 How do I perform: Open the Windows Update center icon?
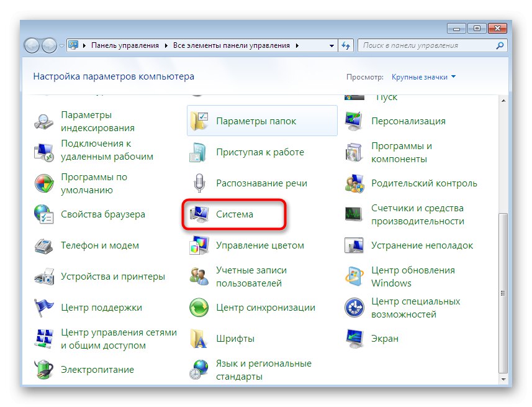pos(354,277)
